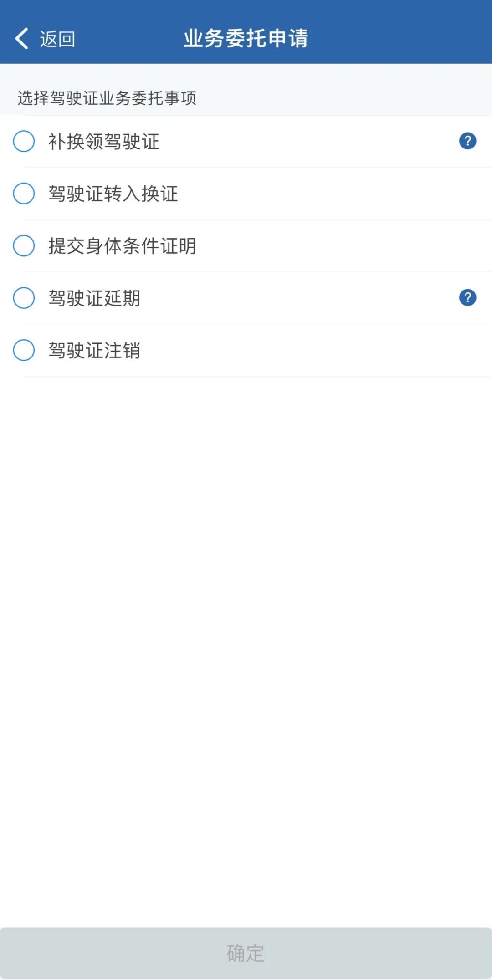Select the 驾驶证注销 radio circle

[x=24, y=350]
